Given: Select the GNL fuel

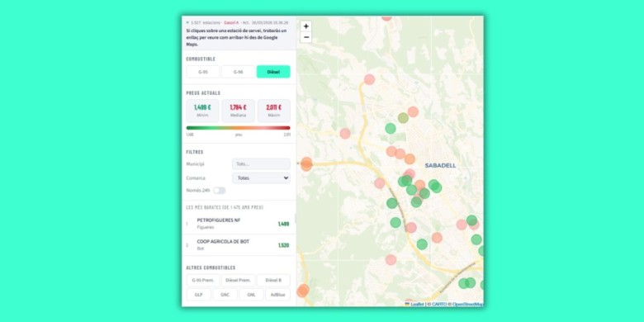Looking at the screenshot, I should pos(251,295).
